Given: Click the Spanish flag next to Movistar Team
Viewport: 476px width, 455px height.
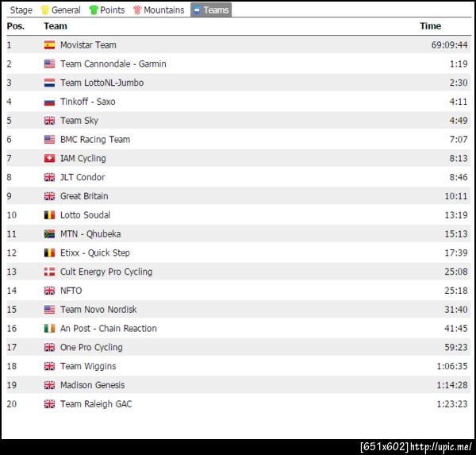Looking at the screenshot, I should point(49,45).
